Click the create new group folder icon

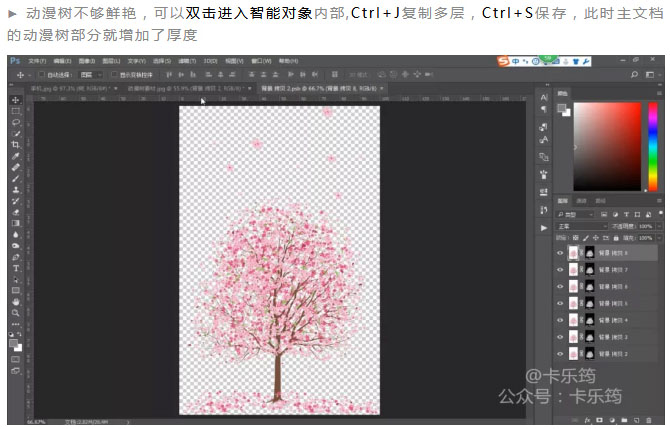624,420
